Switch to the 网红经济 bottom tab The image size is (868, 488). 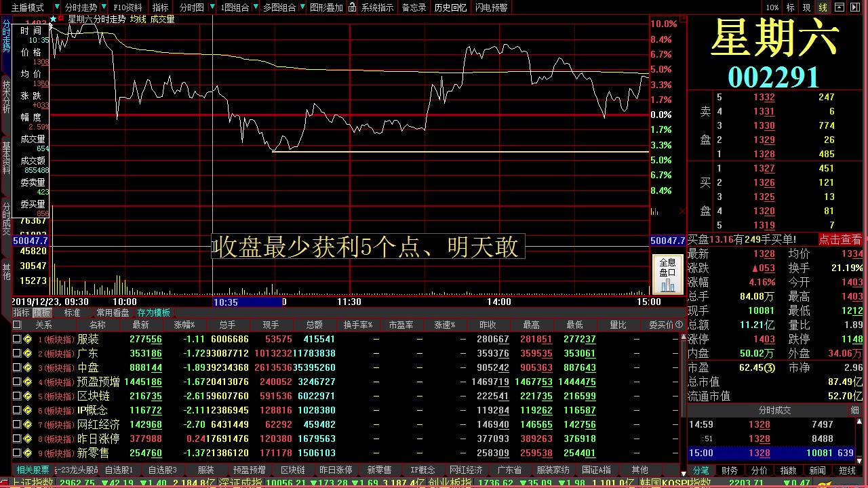[x=466, y=470]
